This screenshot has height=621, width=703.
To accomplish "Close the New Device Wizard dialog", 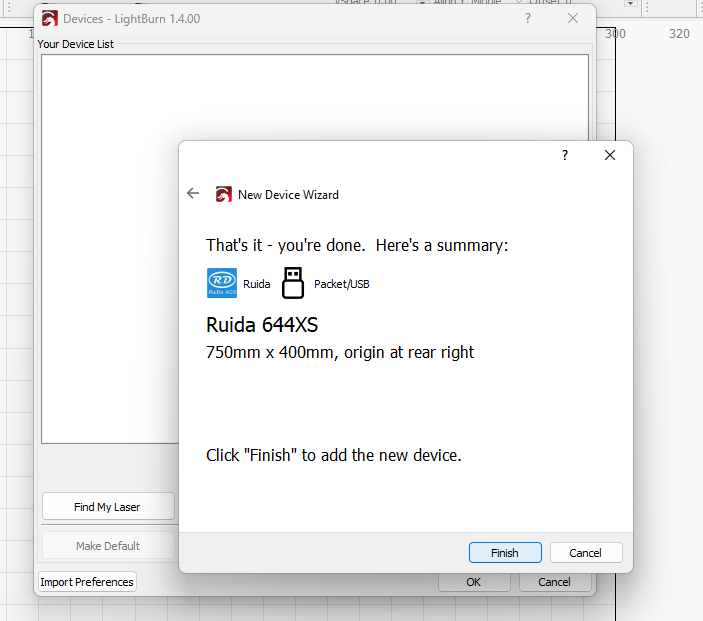I will click(x=610, y=155).
